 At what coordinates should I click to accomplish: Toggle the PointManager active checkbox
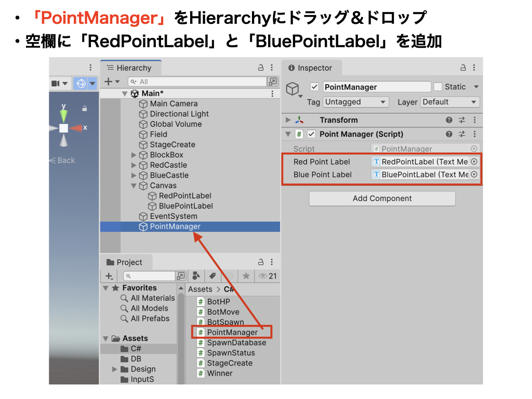click(314, 87)
